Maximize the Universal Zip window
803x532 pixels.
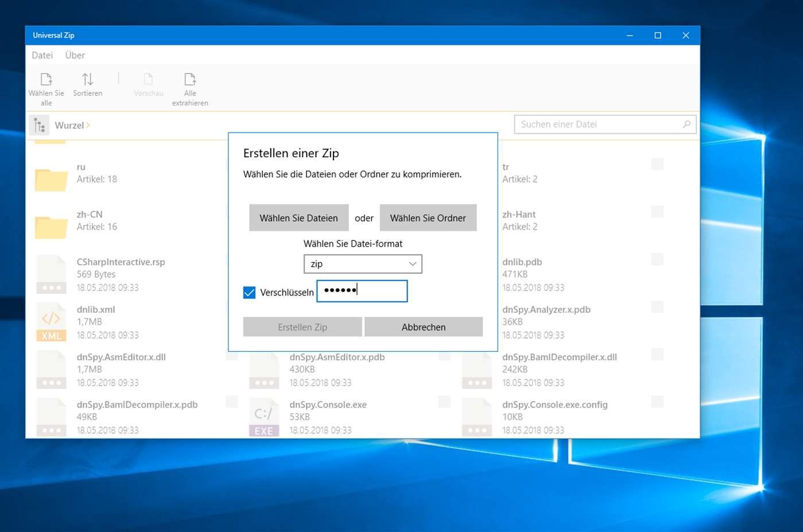point(658,36)
